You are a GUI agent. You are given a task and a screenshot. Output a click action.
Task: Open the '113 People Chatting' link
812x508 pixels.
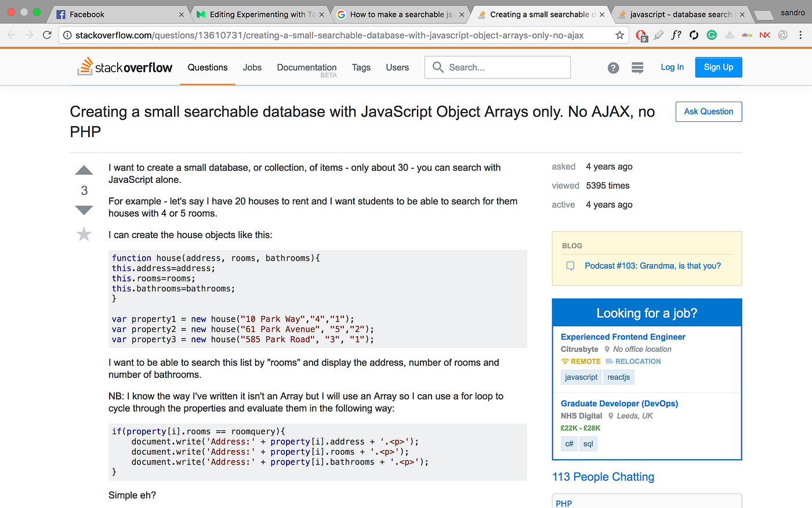pos(603,477)
